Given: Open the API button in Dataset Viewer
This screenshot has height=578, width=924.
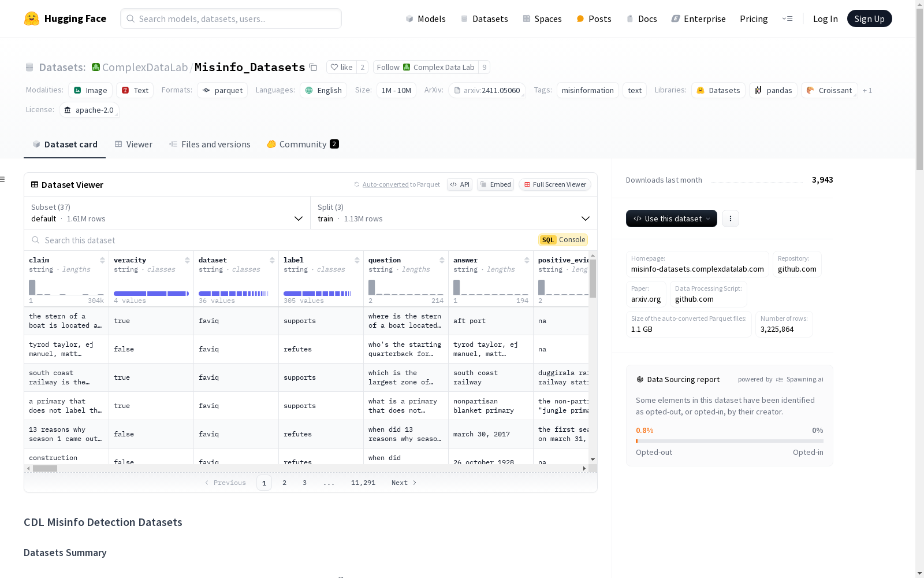Looking at the screenshot, I should (460, 184).
